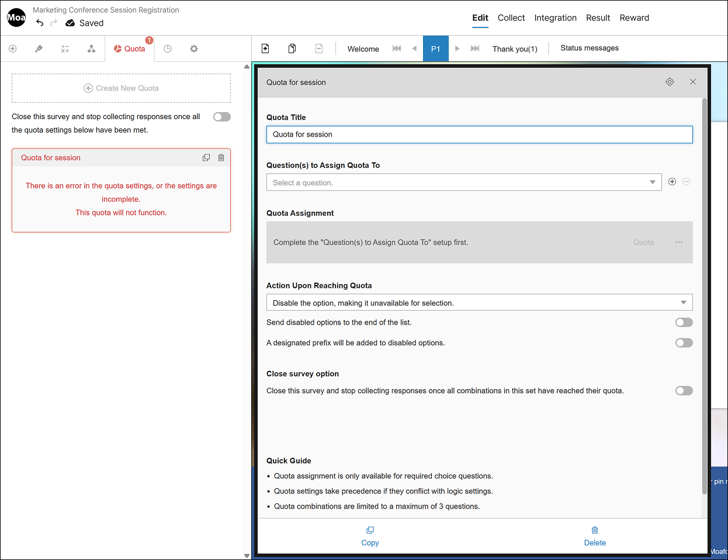The width and height of the screenshot is (728, 560).
Task: Click the left panel scroll up arrow
Action: [x=247, y=67]
